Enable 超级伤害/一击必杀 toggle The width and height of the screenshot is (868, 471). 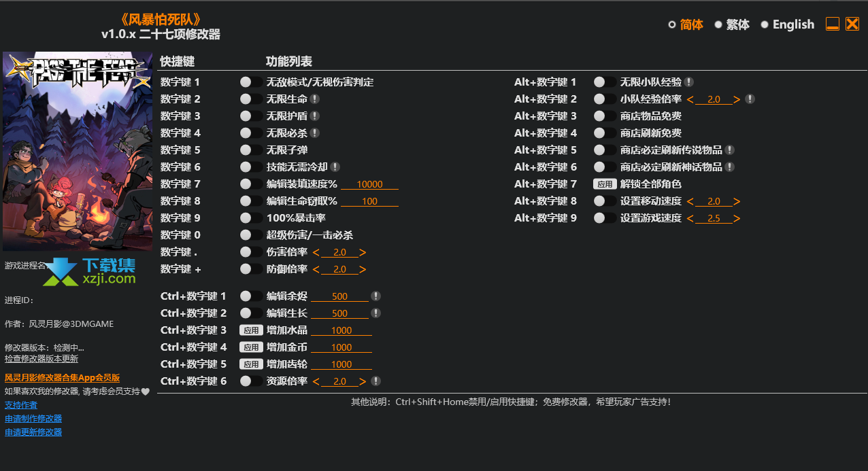(251, 235)
